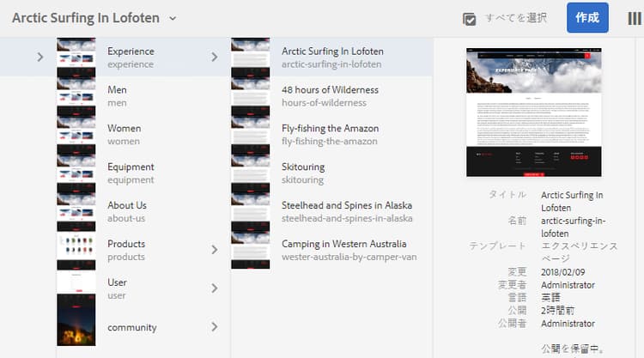Select the Men page item
The image size is (644, 358).
[x=143, y=95]
